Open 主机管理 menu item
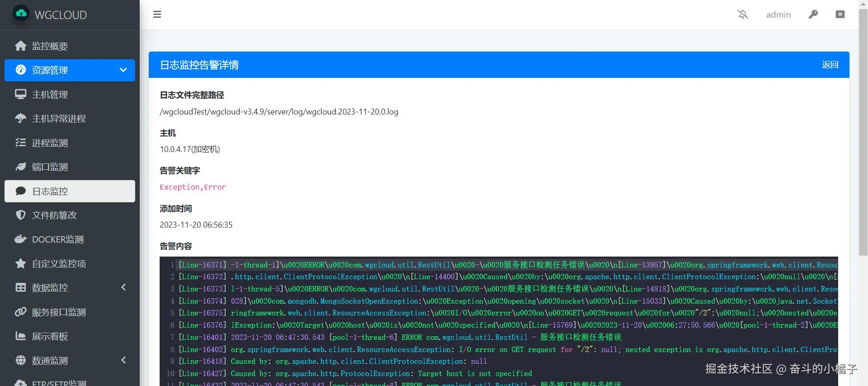 coord(70,94)
